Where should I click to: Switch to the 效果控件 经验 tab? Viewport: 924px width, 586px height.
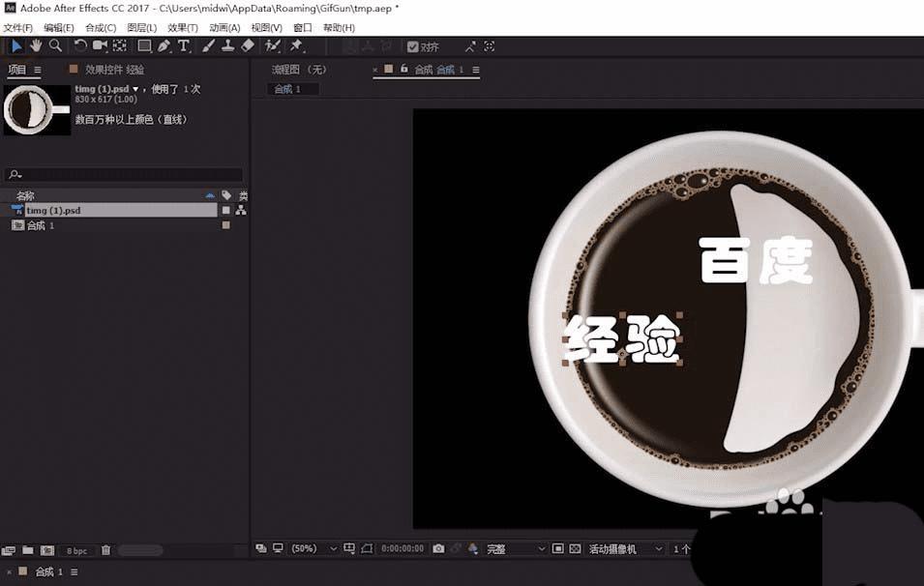[114, 70]
